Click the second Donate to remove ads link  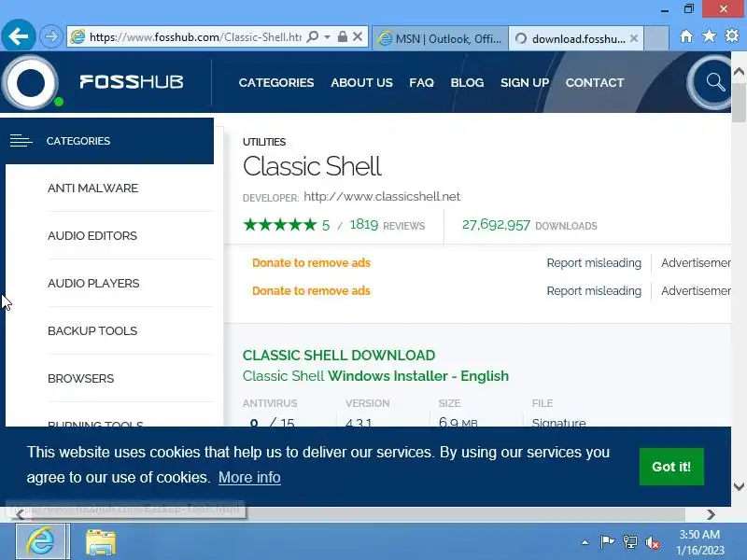point(311,291)
